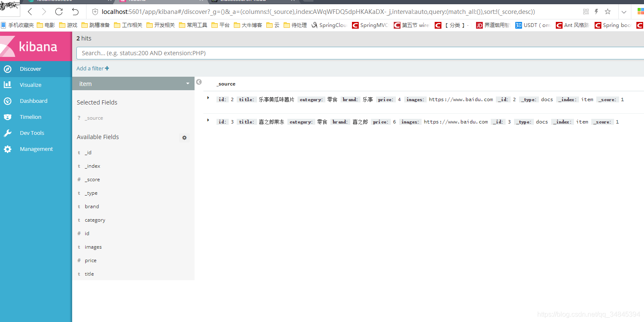Viewport: 644px width, 322px height.
Task: Open the Ant 风格路 bookmark
Action: tap(573, 25)
